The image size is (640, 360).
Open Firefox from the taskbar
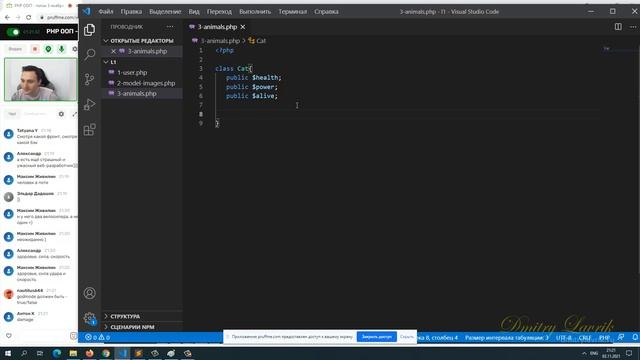(x=89, y=353)
